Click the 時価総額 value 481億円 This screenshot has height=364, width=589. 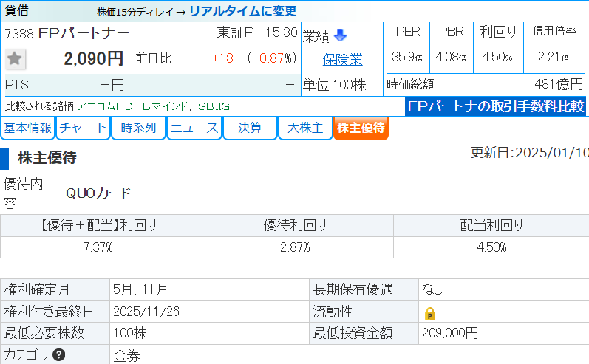tap(559, 84)
